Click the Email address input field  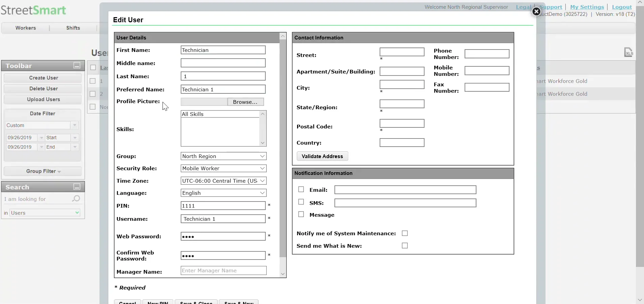click(405, 190)
